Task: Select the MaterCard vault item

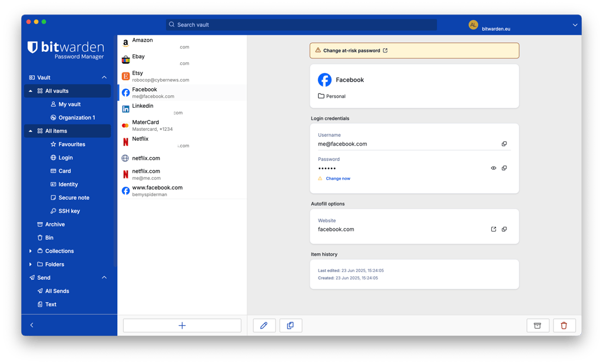Action: point(182,125)
